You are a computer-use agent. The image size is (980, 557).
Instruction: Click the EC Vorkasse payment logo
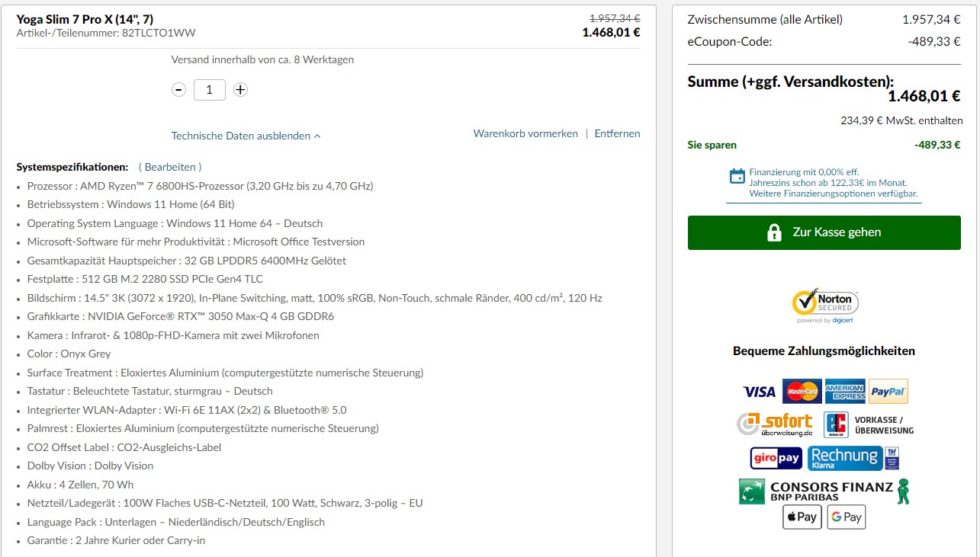coord(870,424)
